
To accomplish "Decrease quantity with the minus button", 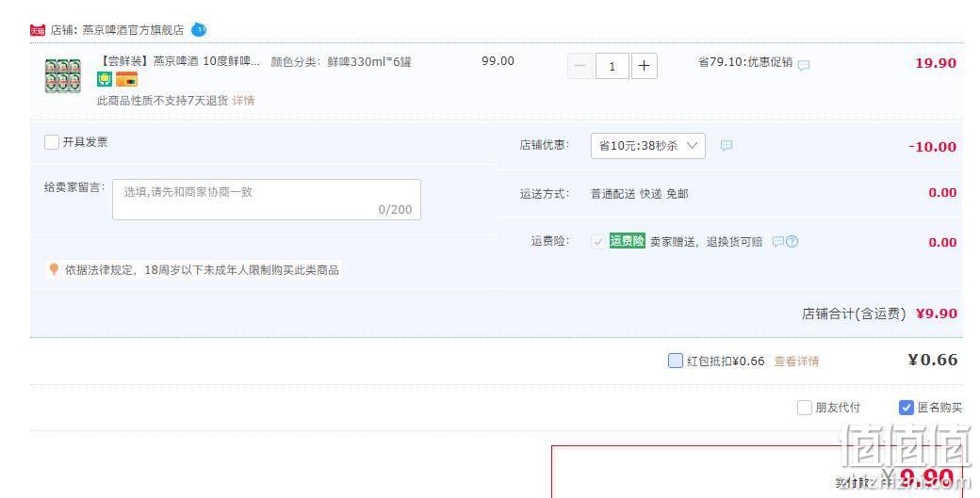I will [x=580, y=66].
